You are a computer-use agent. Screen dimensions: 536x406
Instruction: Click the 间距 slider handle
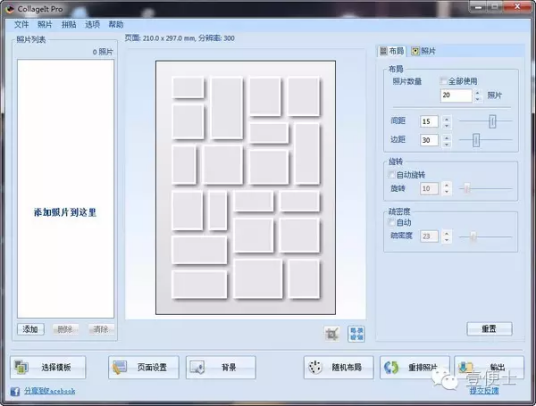492,121
